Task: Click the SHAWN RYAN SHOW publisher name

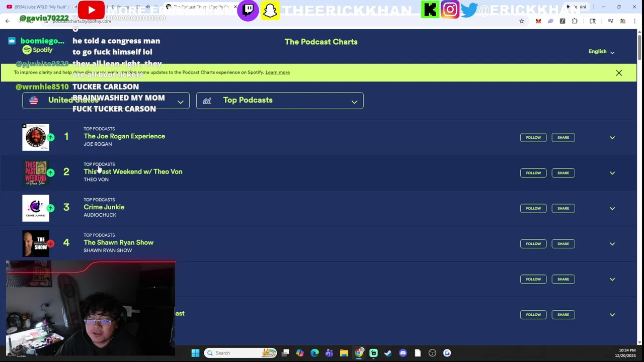Action: (108, 250)
